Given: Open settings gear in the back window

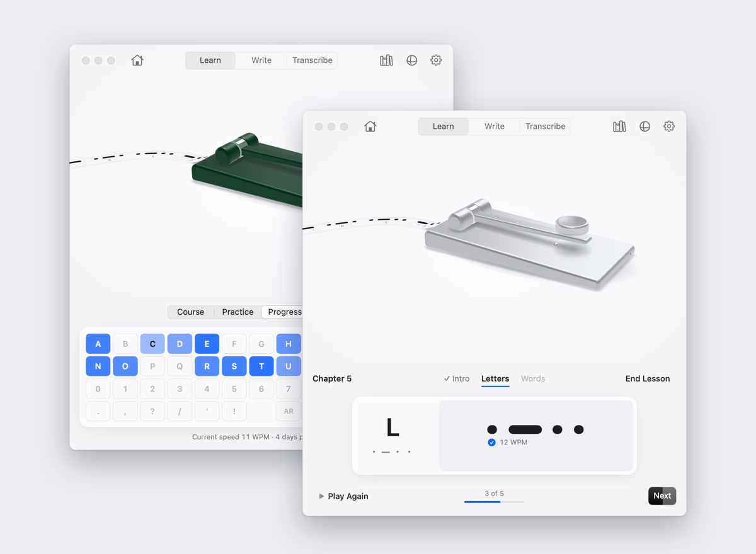Looking at the screenshot, I should pyautogui.click(x=436, y=60).
